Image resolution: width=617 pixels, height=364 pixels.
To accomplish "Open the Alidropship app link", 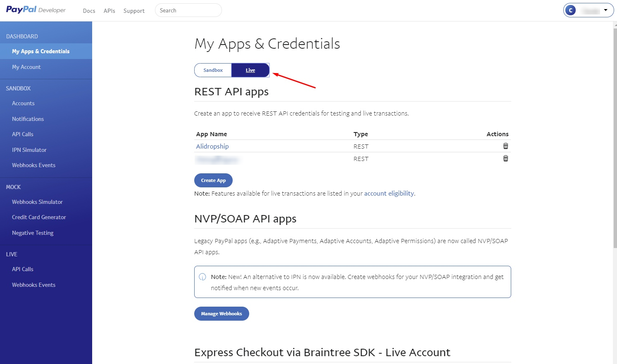I will pyautogui.click(x=212, y=147).
